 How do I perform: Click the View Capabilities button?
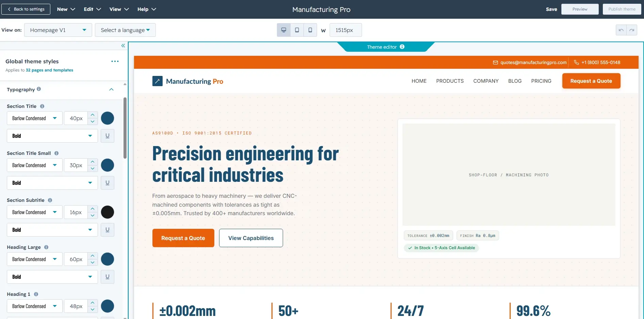tap(251, 238)
